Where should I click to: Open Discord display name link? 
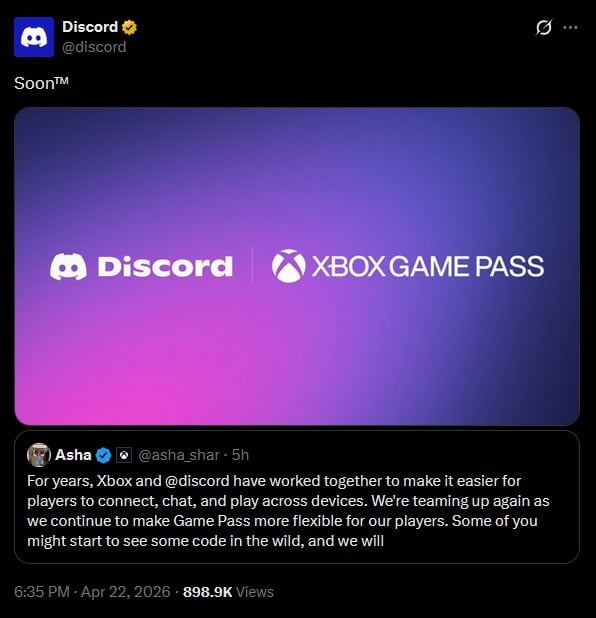click(x=90, y=27)
